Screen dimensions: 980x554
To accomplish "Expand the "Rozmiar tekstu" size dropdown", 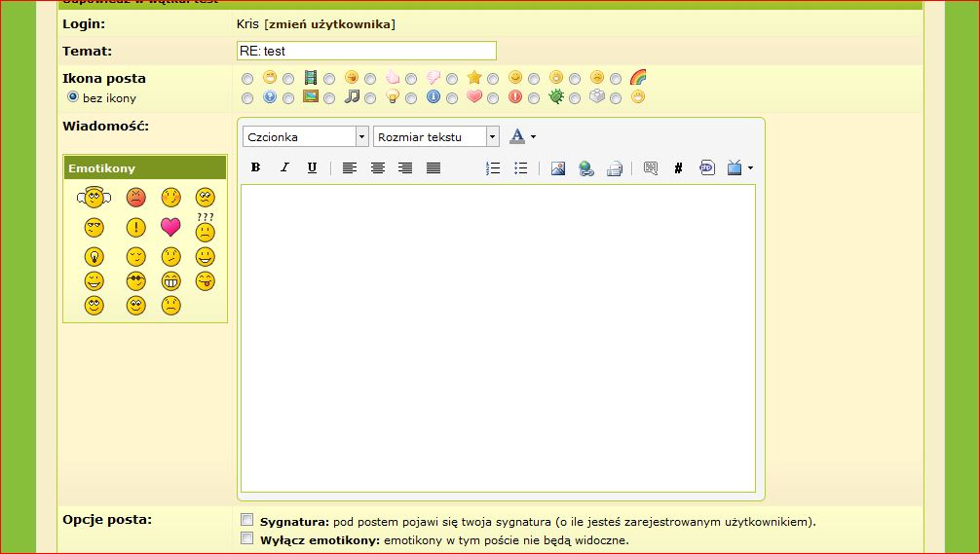I will click(x=492, y=137).
